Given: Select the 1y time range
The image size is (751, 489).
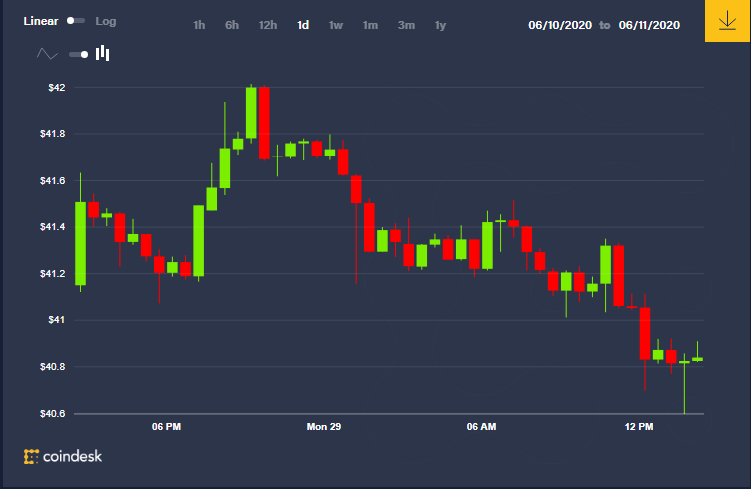Looking at the screenshot, I should [x=440, y=25].
